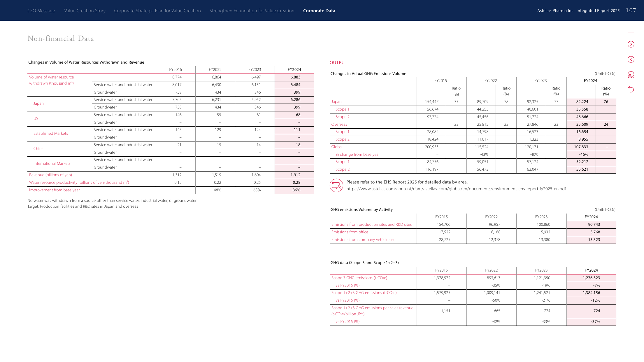Click the 'Overseas' row label
This screenshot has width=644, height=362.
pyautogui.click(x=339, y=125)
